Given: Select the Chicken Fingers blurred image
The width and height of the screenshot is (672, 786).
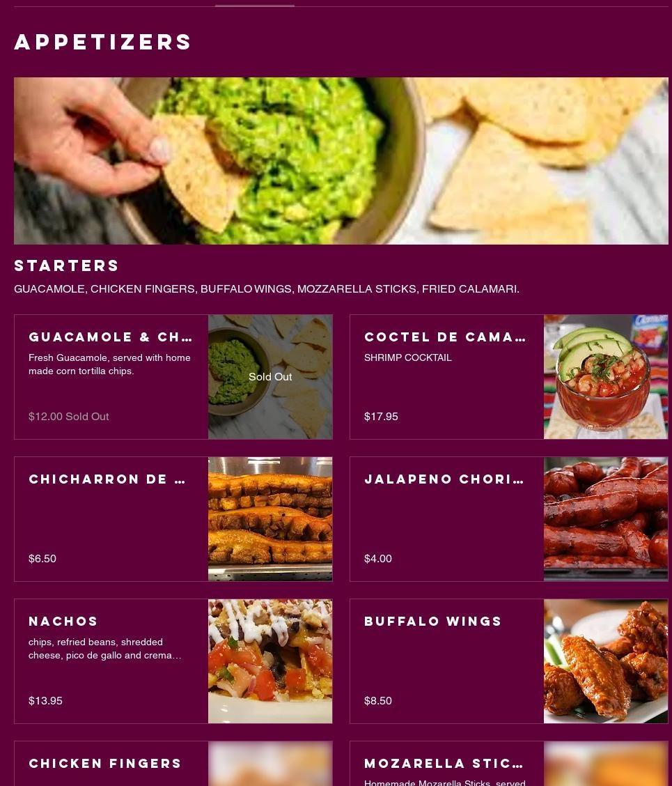Looking at the screenshot, I should click(270, 764).
